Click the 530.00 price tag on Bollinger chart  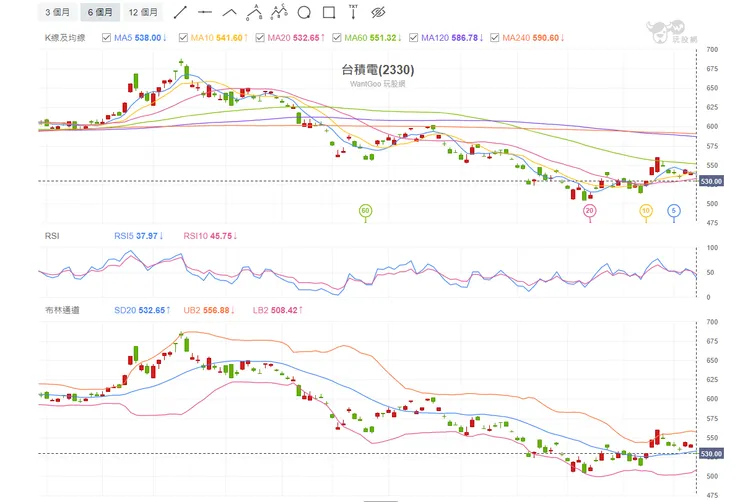coord(711,454)
